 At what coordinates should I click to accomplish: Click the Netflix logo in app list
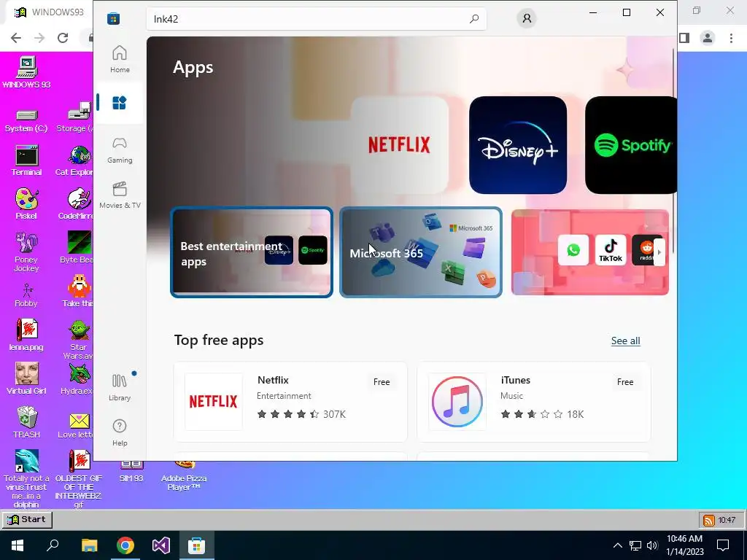pos(214,402)
